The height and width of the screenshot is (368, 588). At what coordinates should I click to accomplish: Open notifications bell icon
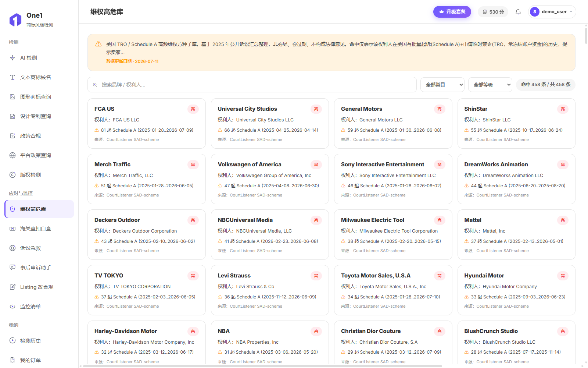pos(518,12)
